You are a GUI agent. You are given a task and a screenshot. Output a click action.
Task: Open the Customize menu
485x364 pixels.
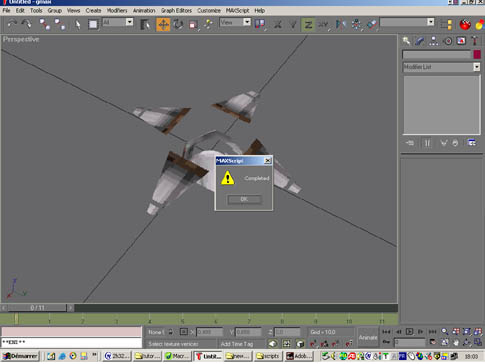(209, 11)
